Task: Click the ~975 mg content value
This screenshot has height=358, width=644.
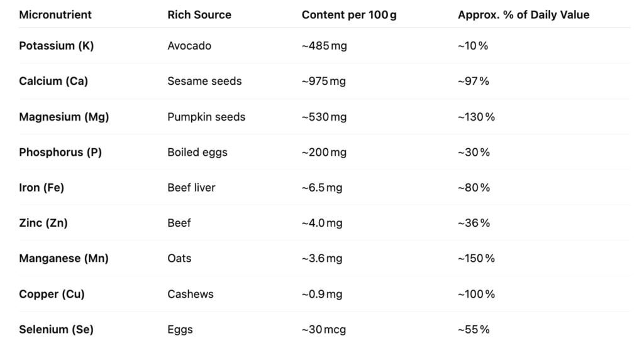Action: tap(324, 81)
